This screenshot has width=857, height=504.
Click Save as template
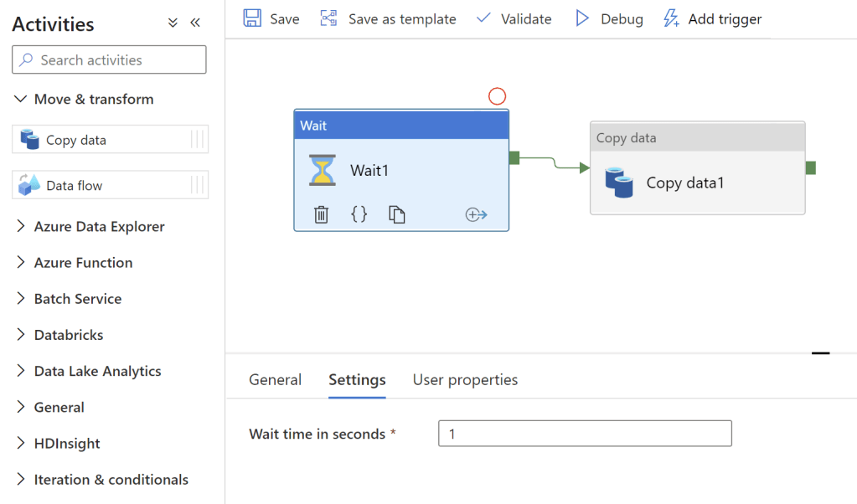(388, 18)
